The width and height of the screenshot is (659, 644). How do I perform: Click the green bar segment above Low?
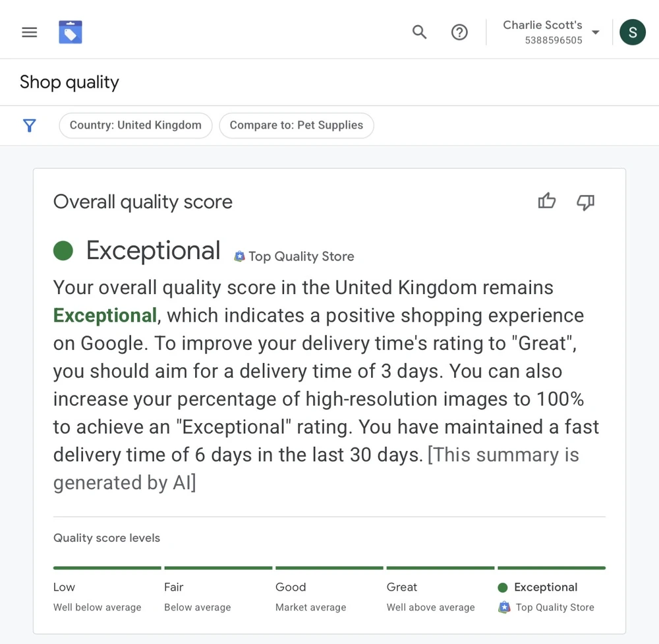107,568
